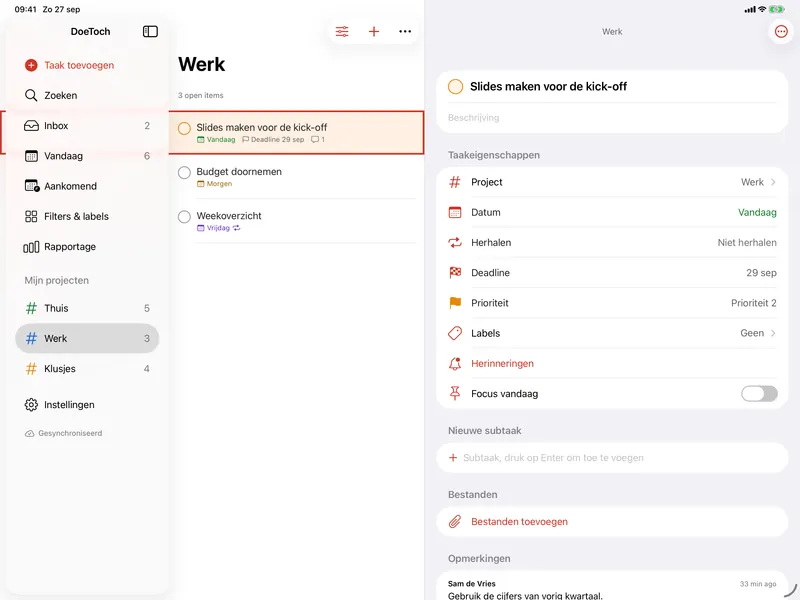The height and width of the screenshot is (600, 800).
Task: Click the Vrijdag date tag on Weekoverzicht
Action: (218, 228)
